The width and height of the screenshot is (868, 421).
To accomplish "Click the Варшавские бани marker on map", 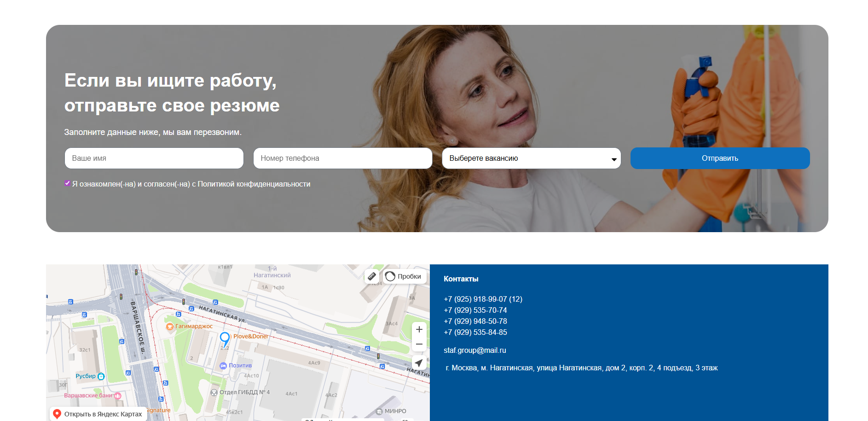I will coord(117,396).
